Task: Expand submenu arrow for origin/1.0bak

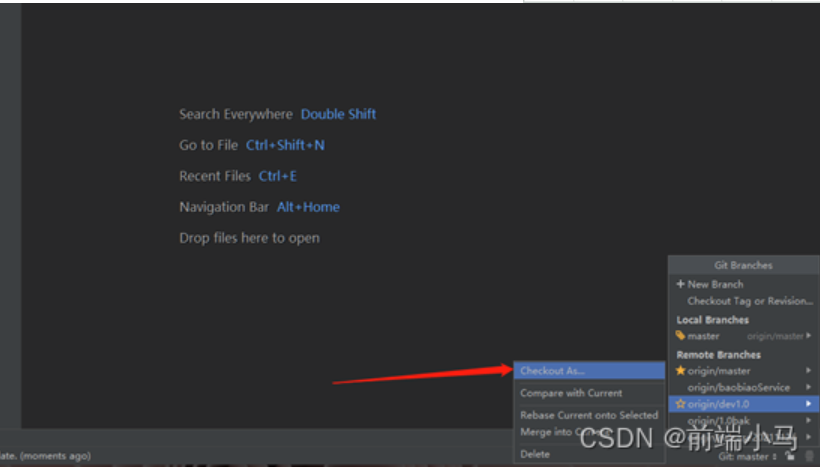Action: point(808,420)
